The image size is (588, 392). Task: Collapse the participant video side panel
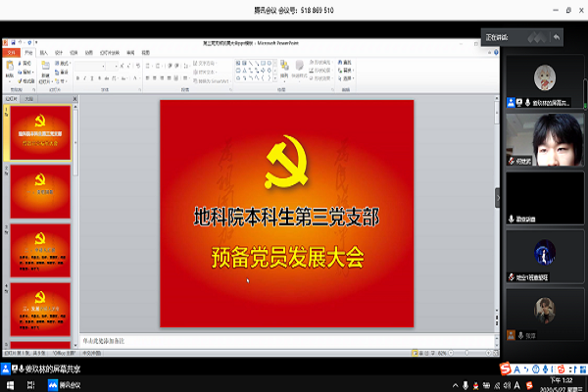tap(496, 196)
